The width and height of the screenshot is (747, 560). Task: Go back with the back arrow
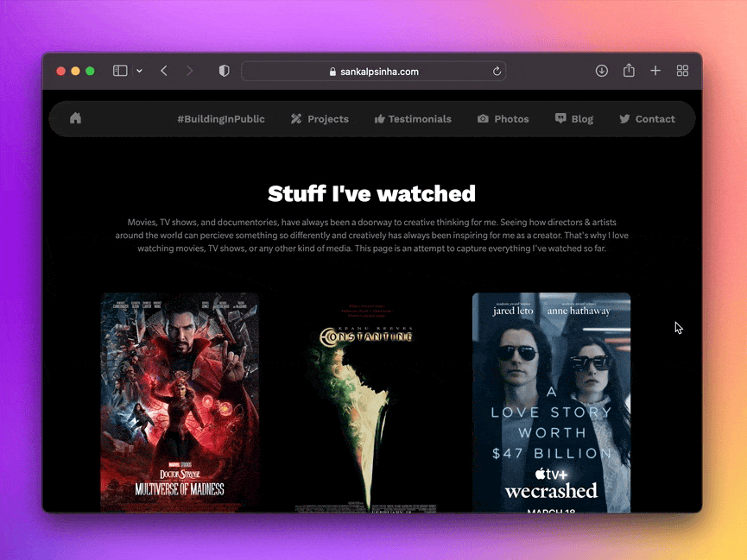(164, 71)
